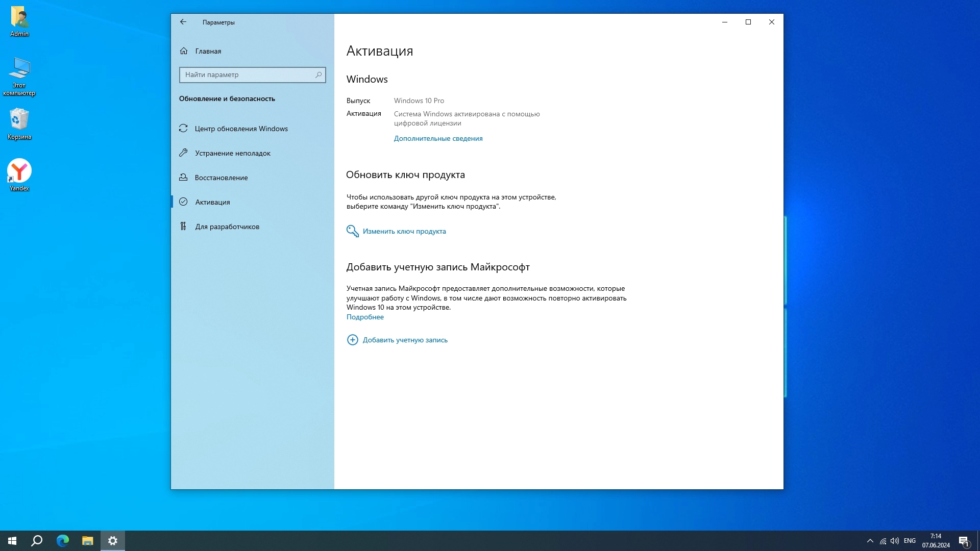
Task: Open Устранение неполадок troubleshooting page
Action: click(x=232, y=153)
